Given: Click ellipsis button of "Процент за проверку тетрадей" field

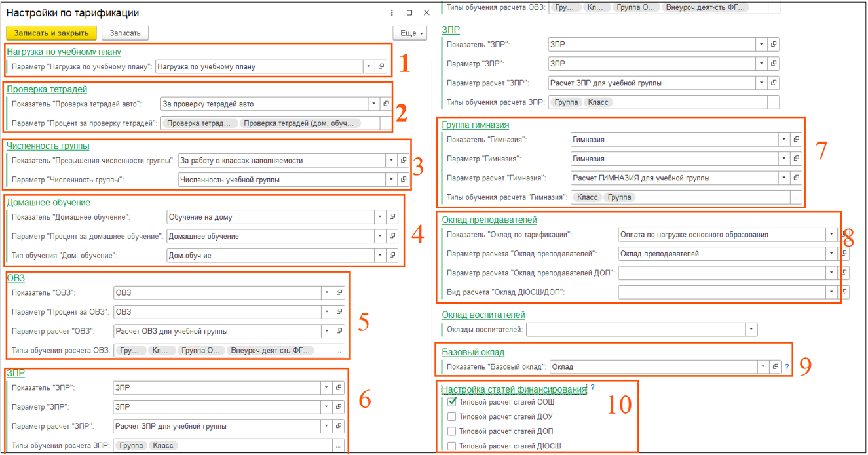Looking at the screenshot, I should point(385,123).
